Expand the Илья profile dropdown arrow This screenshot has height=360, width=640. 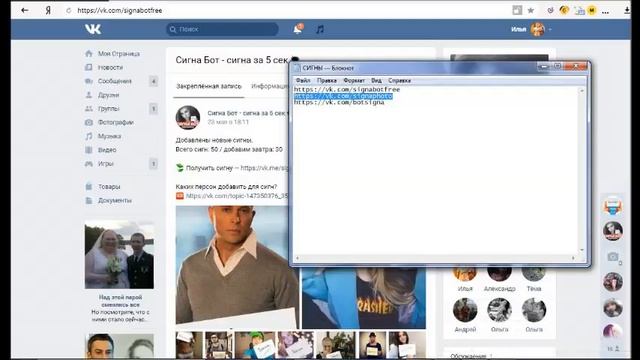(x=550, y=29)
